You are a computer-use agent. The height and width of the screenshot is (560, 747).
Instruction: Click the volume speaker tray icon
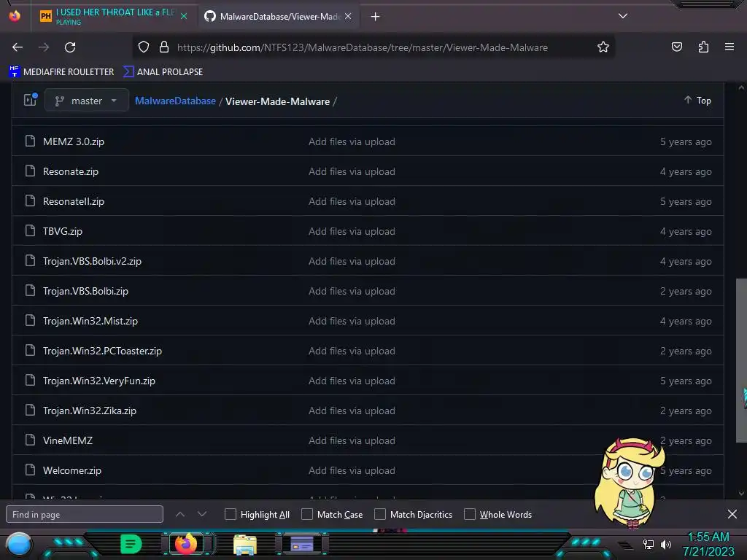point(665,544)
